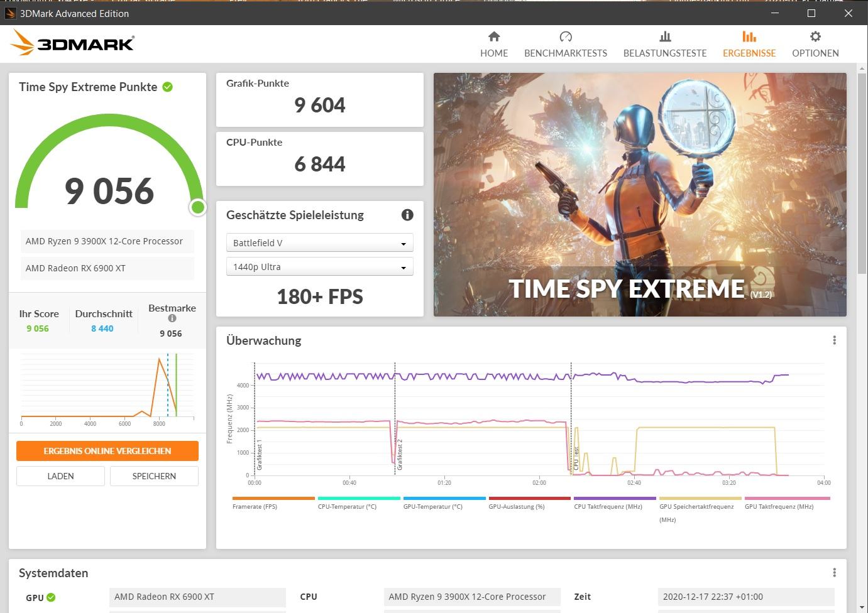The image size is (868, 613).
Task: Click the CPU-Punkte score 6 844
Action: [x=320, y=164]
